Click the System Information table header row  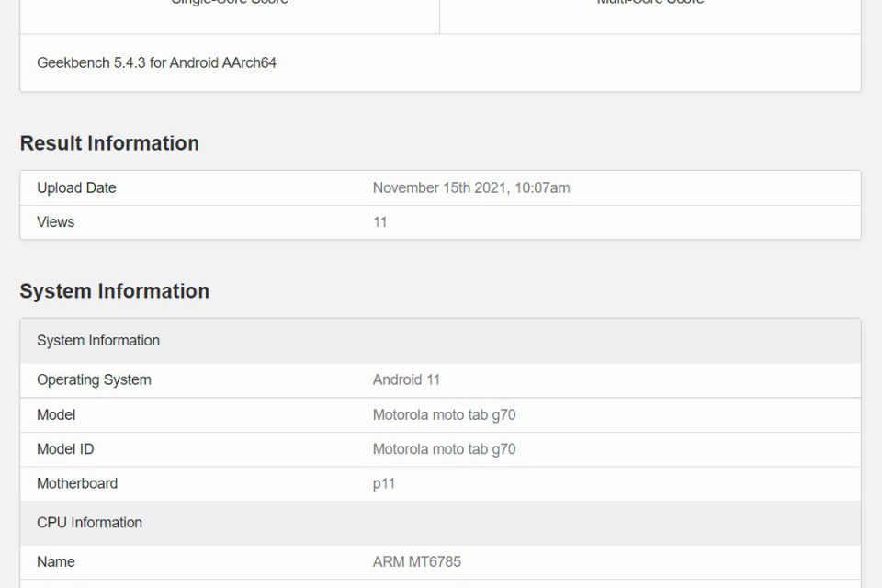click(x=98, y=341)
